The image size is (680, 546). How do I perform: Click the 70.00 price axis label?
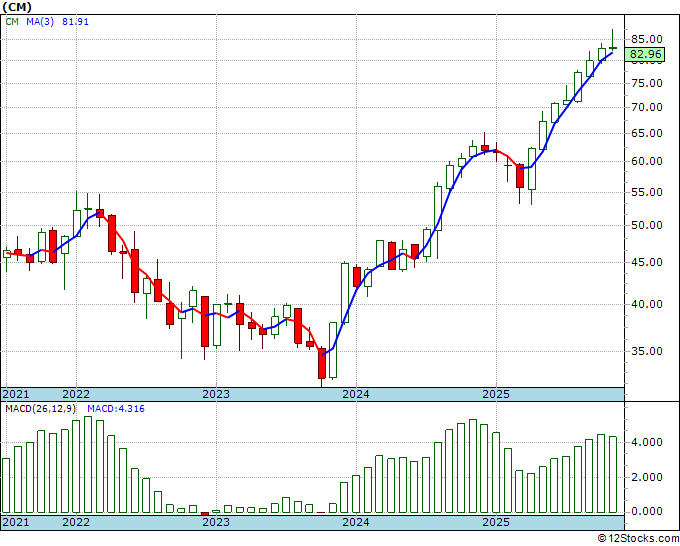point(646,107)
